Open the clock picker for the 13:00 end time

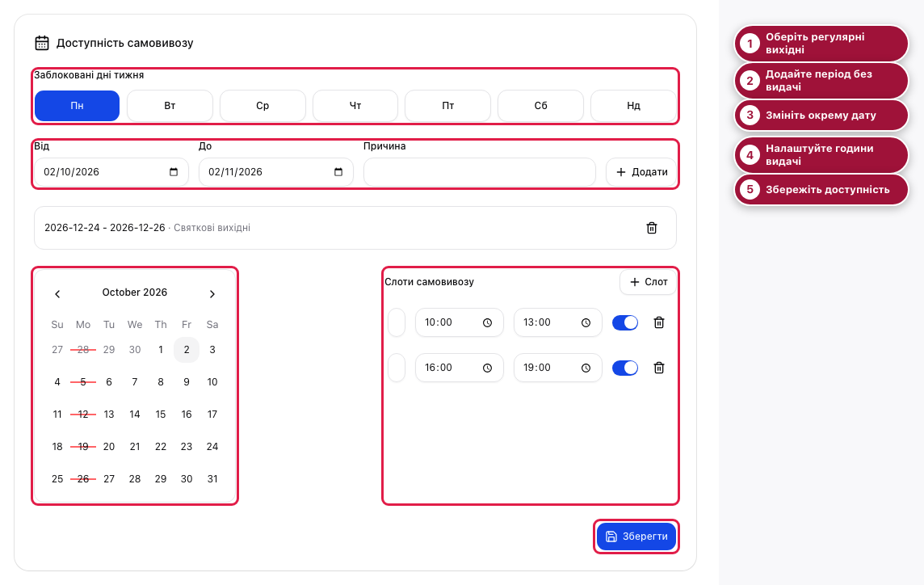click(x=586, y=322)
